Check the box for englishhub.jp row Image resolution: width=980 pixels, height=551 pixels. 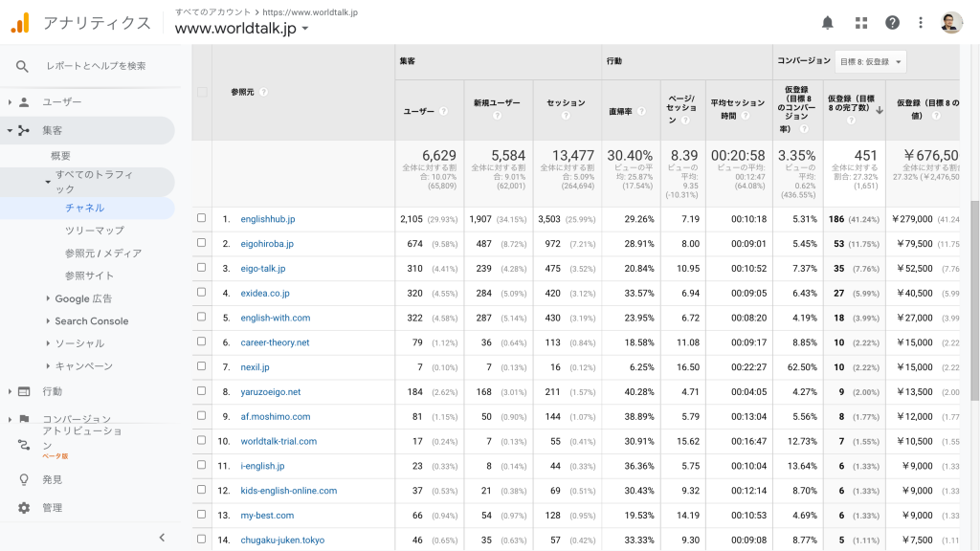(202, 219)
